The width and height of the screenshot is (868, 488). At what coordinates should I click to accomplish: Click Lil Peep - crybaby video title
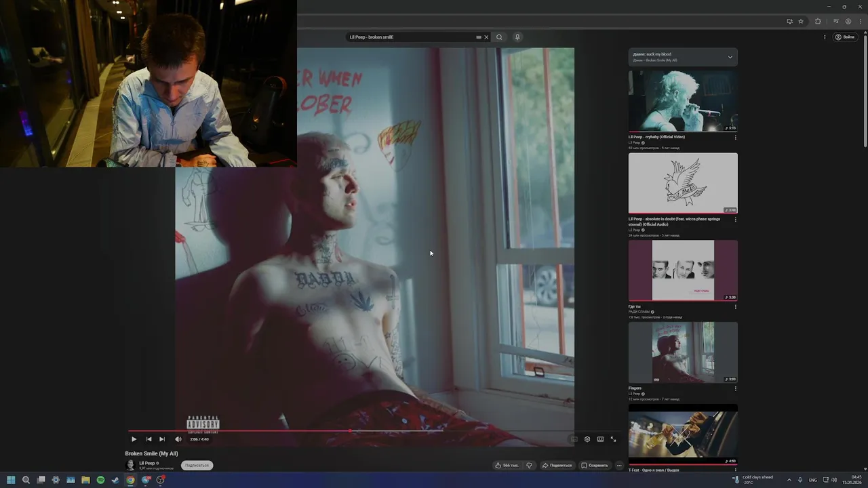(x=656, y=137)
